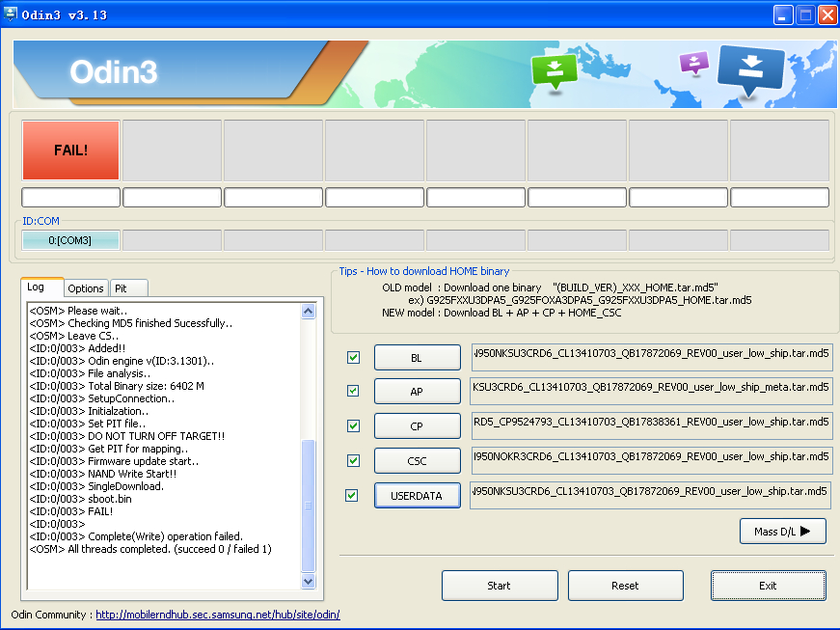The height and width of the screenshot is (630, 840).
Task: Click log line 'Odin engine v(ID:3.1301)..'
Action: point(122,361)
